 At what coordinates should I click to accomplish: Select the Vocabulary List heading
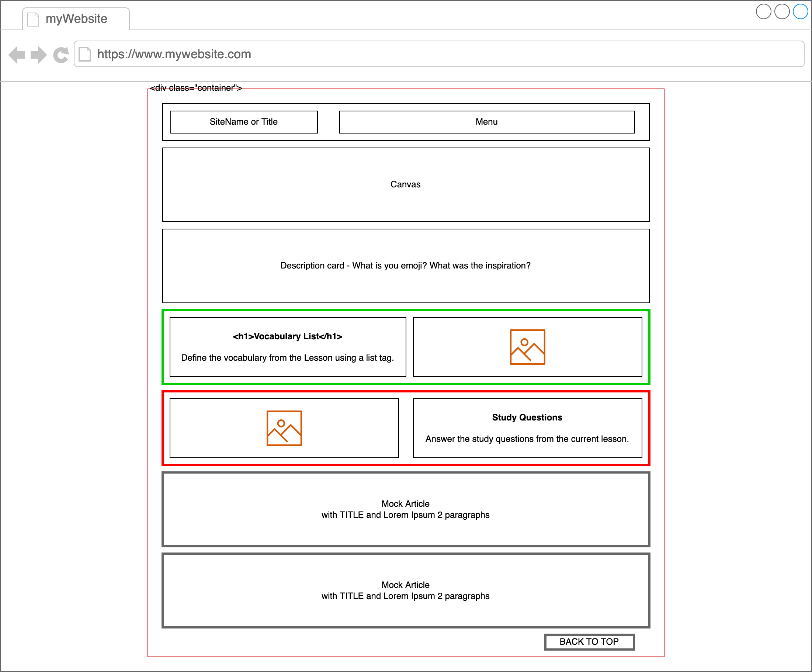click(x=287, y=336)
